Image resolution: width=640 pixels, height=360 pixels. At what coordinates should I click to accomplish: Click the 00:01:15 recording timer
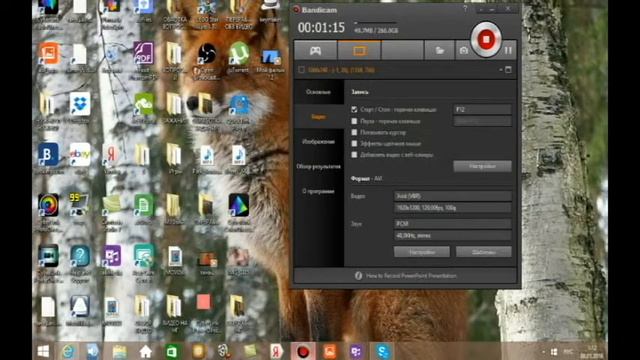pos(321,28)
